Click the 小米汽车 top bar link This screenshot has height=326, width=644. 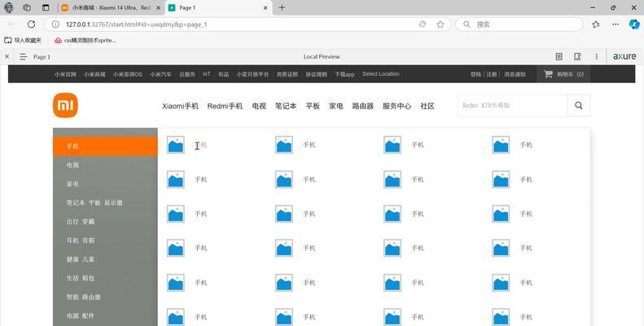tap(160, 74)
